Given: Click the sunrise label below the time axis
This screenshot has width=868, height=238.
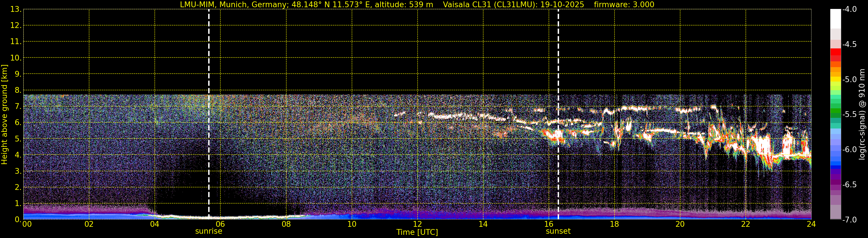Looking at the screenshot, I should pos(208,231).
